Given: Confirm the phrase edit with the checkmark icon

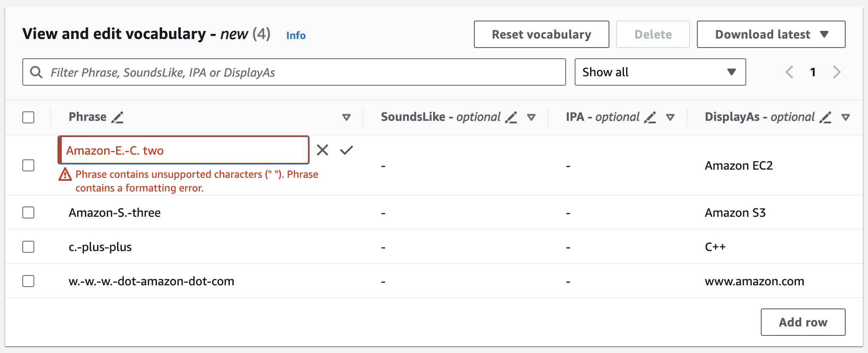Looking at the screenshot, I should (x=346, y=150).
